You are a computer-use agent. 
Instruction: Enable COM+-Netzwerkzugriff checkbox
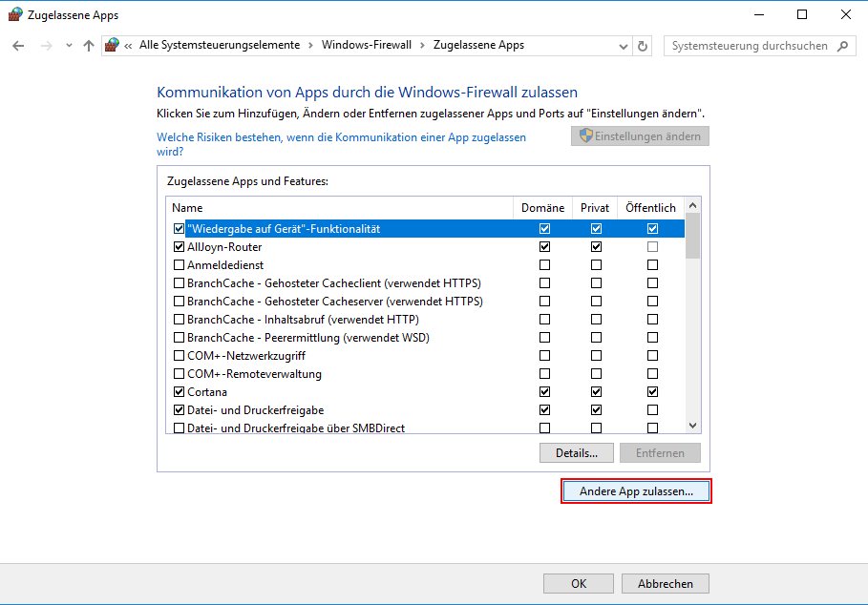point(179,356)
